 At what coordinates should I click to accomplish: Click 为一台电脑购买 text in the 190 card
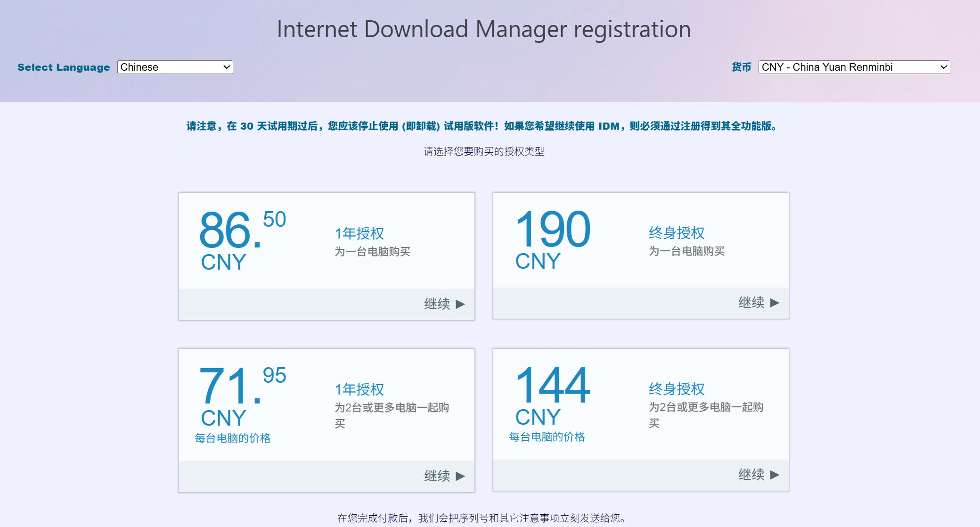click(686, 251)
